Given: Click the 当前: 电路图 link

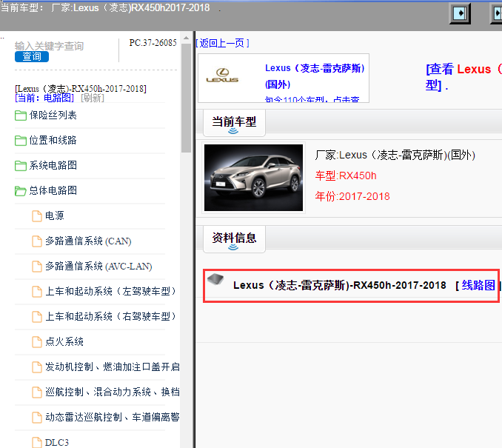Looking at the screenshot, I should (44, 98).
